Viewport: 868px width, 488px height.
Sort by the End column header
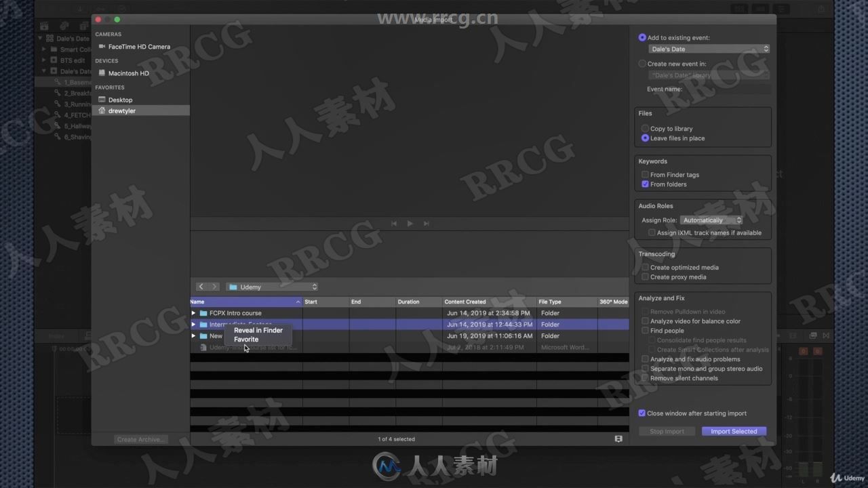coord(372,302)
